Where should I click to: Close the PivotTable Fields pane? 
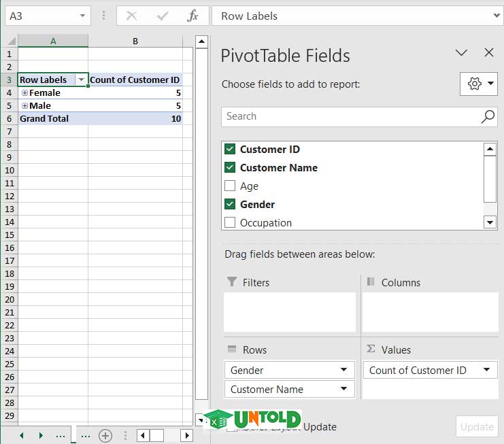coord(489,52)
